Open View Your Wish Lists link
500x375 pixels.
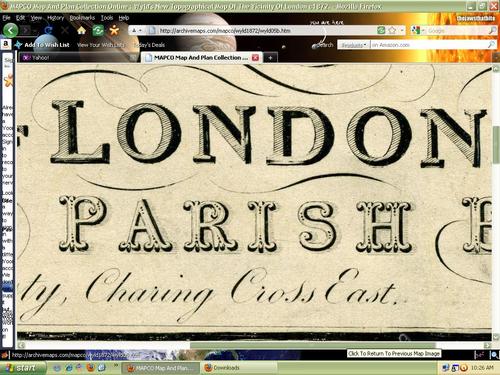(101, 45)
